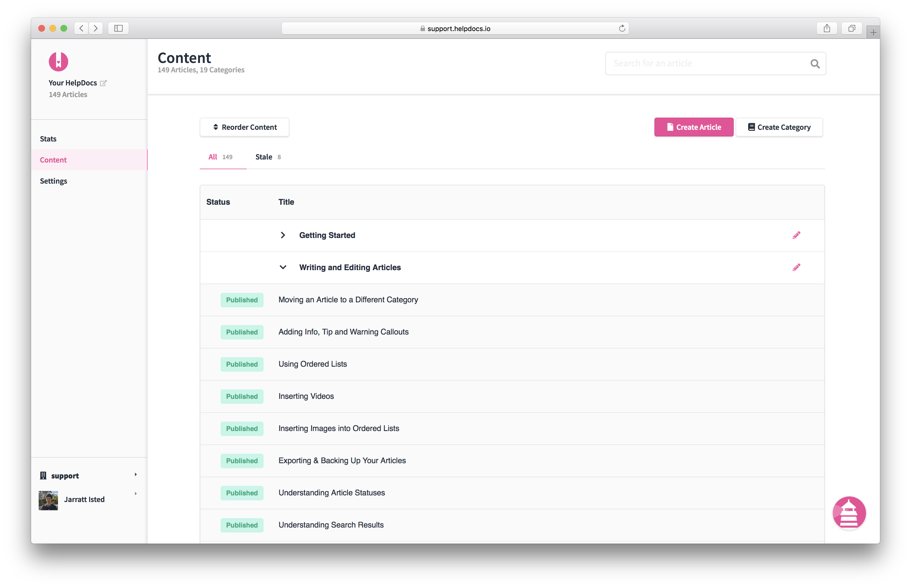Click Safari forward arrow
This screenshot has width=911, height=588.
pyautogui.click(x=95, y=28)
